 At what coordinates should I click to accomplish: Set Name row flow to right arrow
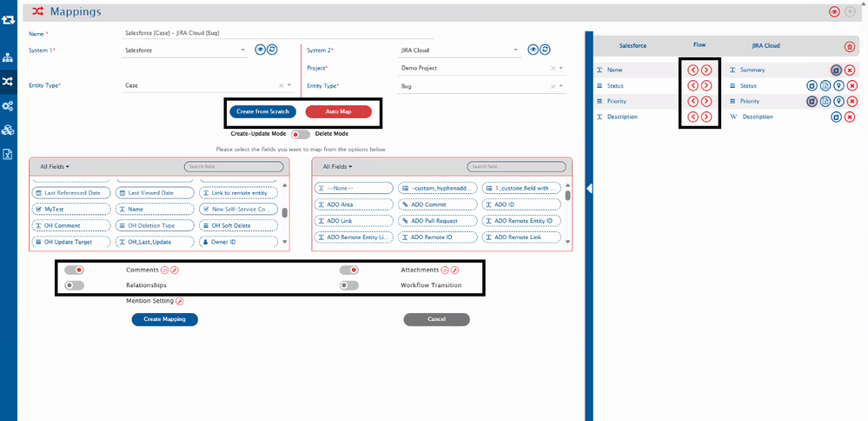coord(706,70)
